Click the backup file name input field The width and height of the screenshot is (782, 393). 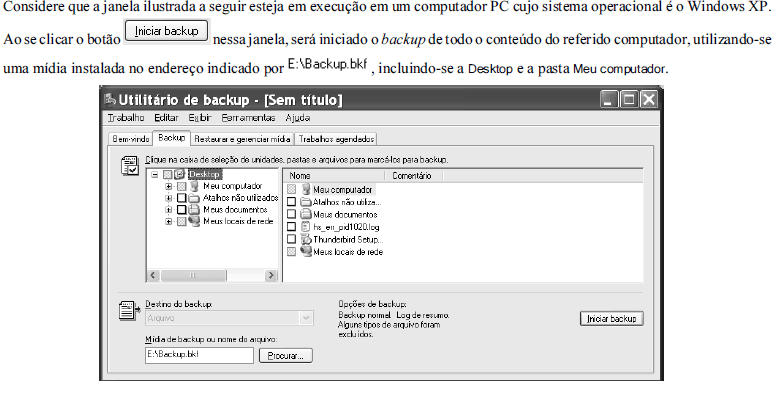pyautogui.click(x=199, y=355)
